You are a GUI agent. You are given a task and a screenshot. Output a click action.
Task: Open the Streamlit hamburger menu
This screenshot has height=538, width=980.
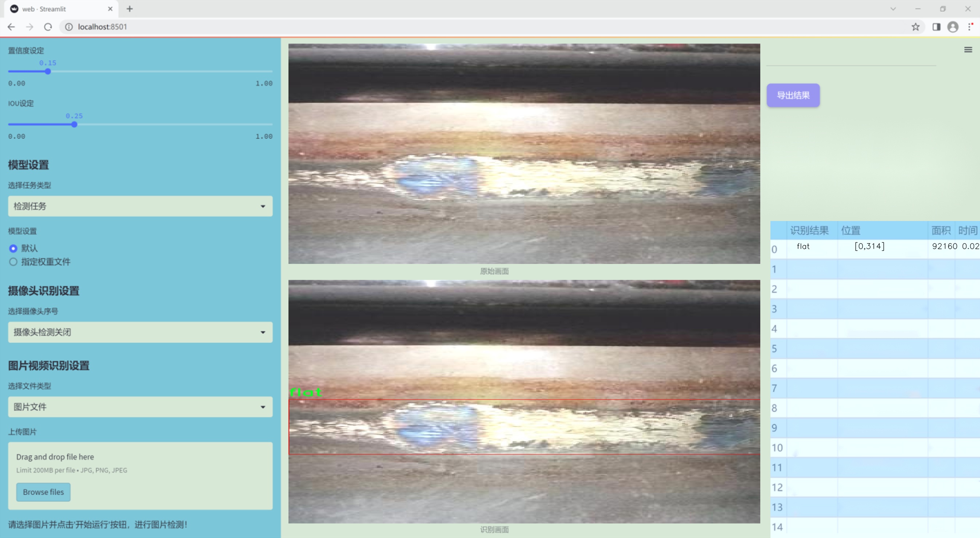[968, 50]
